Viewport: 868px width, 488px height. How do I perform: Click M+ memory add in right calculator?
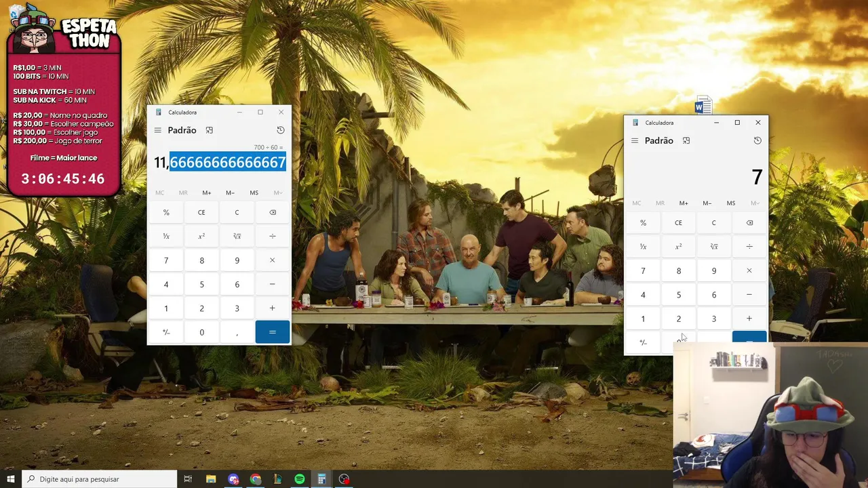pos(684,203)
